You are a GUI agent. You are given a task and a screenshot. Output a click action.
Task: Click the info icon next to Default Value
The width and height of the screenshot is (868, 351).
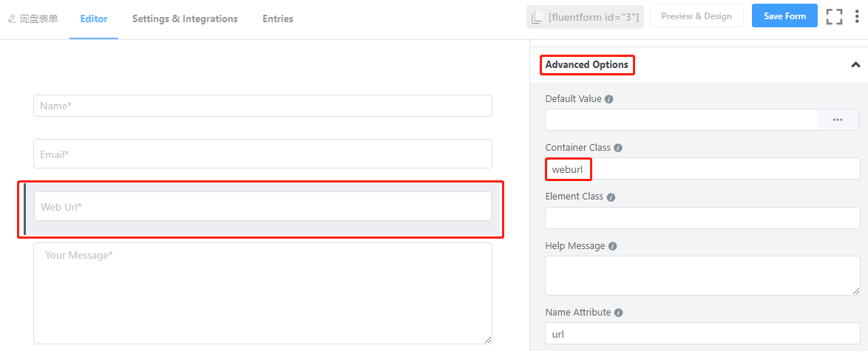click(609, 99)
